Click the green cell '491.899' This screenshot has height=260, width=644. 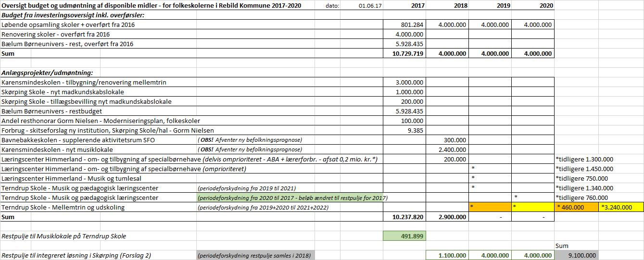[404, 236]
